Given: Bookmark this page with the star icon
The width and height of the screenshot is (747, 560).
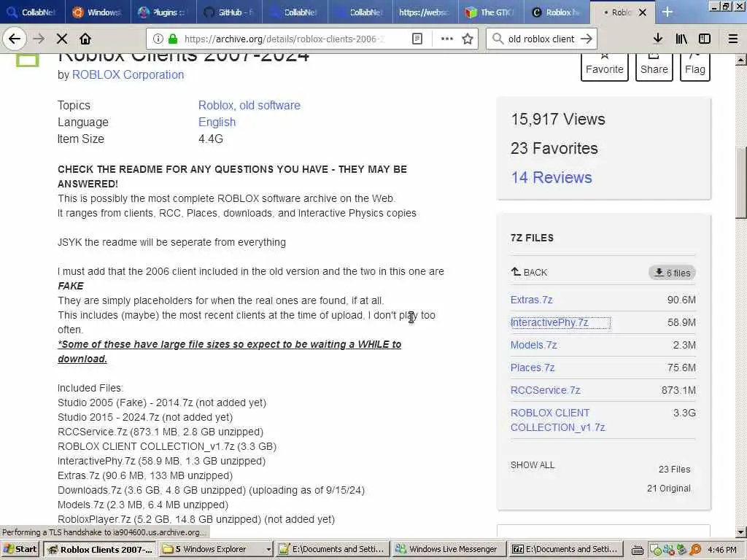Looking at the screenshot, I should (468, 39).
